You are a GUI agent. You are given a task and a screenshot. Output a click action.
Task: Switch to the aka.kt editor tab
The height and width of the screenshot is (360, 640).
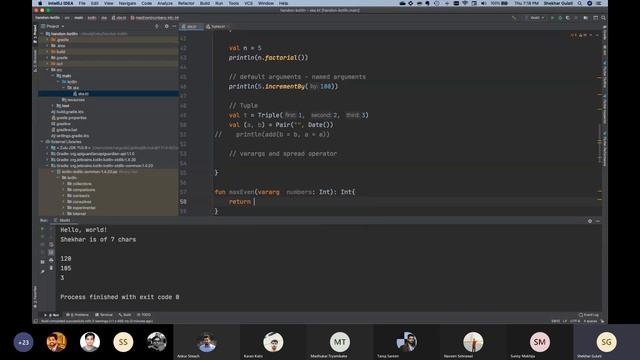[x=191, y=27]
